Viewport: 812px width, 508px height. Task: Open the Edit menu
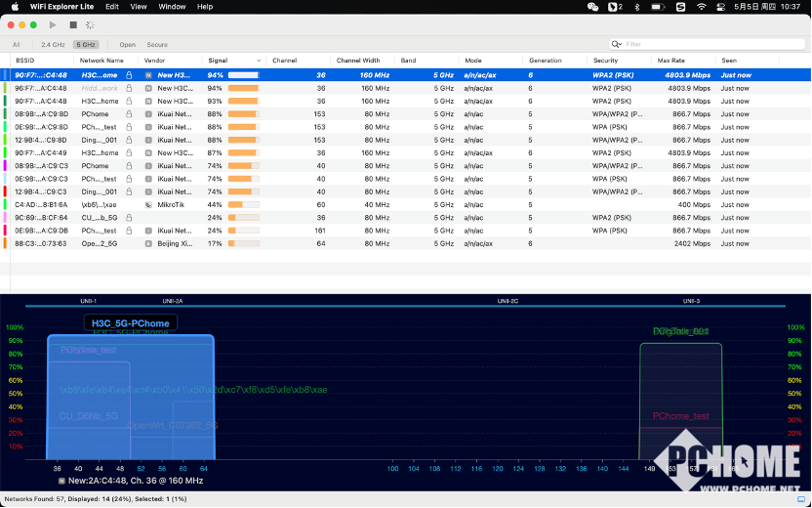click(x=112, y=7)
